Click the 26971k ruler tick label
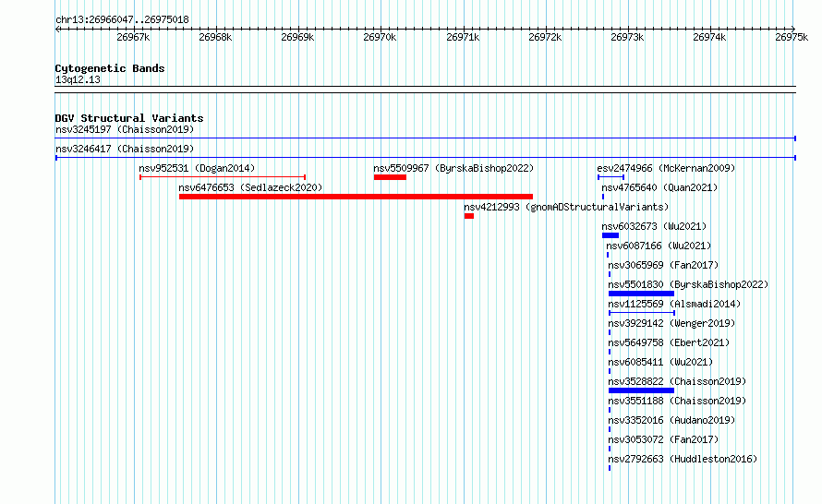The image size is (822, 504). click(463, 37)
